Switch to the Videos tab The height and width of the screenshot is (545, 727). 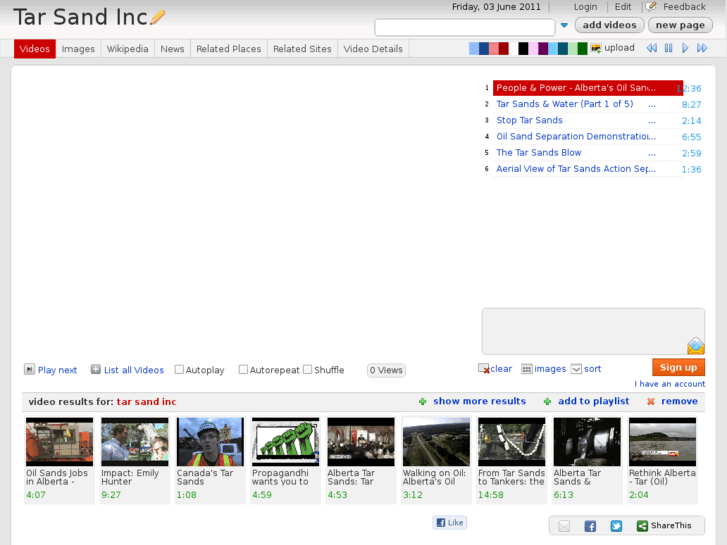35,49
